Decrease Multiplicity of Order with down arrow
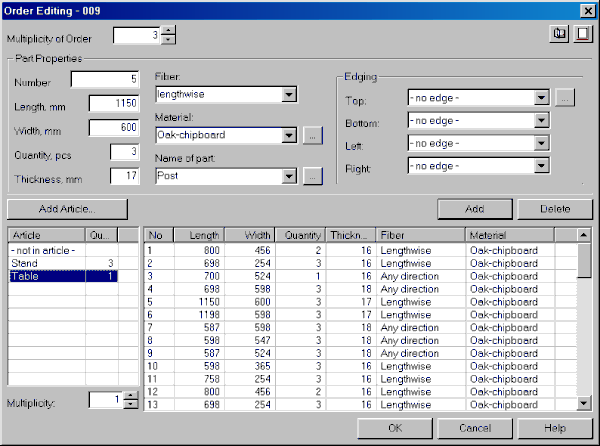 [x=168, y=39]
